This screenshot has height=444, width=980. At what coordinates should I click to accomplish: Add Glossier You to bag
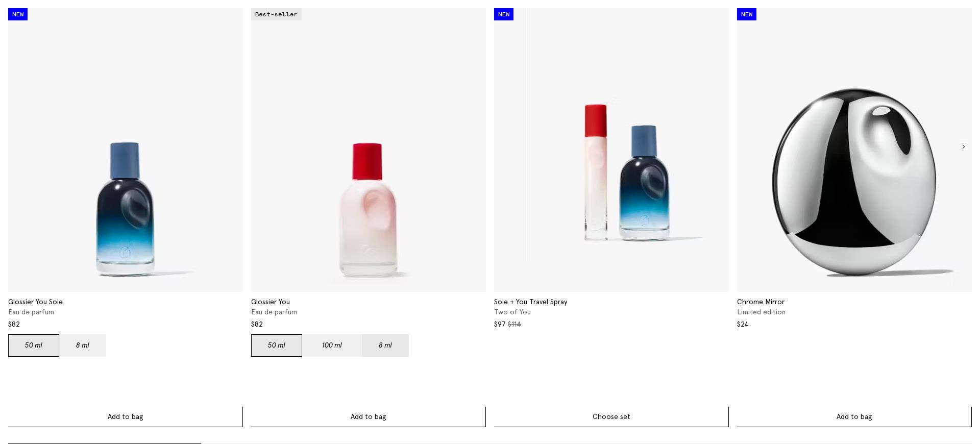(x=368, y=416)
